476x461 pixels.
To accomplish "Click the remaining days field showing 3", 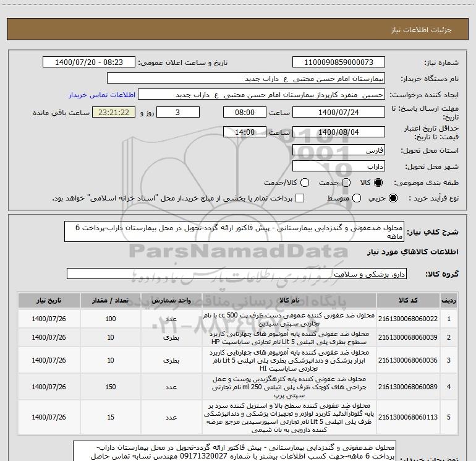I will (x=178, y=113).
